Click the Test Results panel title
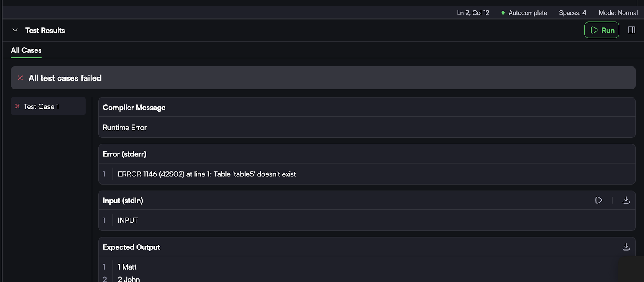The width and height of the screenshot is (644, 282). pos(45,31)
